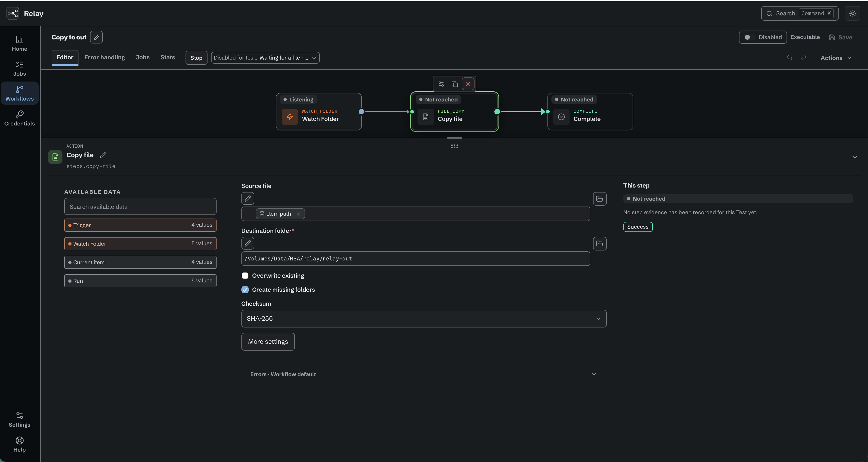
Task: Click More settings button
Action: pyautogui.click(x=268, y=342)
